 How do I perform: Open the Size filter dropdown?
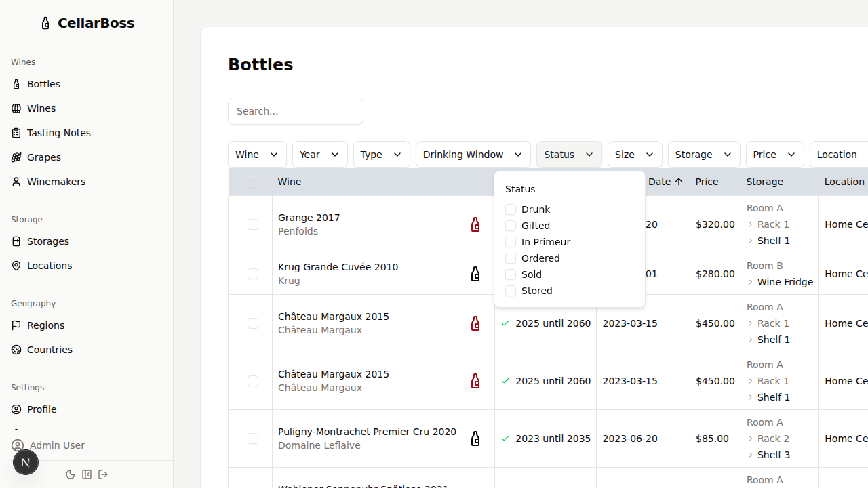pyautogui.click(x=634, y=155)
